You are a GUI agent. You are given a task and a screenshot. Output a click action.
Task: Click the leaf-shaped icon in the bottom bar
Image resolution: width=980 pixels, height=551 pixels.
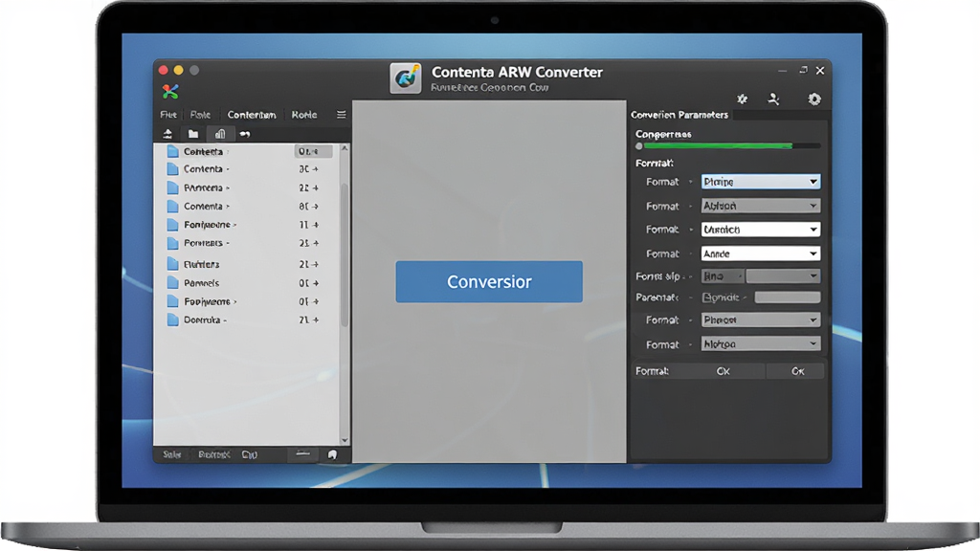click(332, 454)
